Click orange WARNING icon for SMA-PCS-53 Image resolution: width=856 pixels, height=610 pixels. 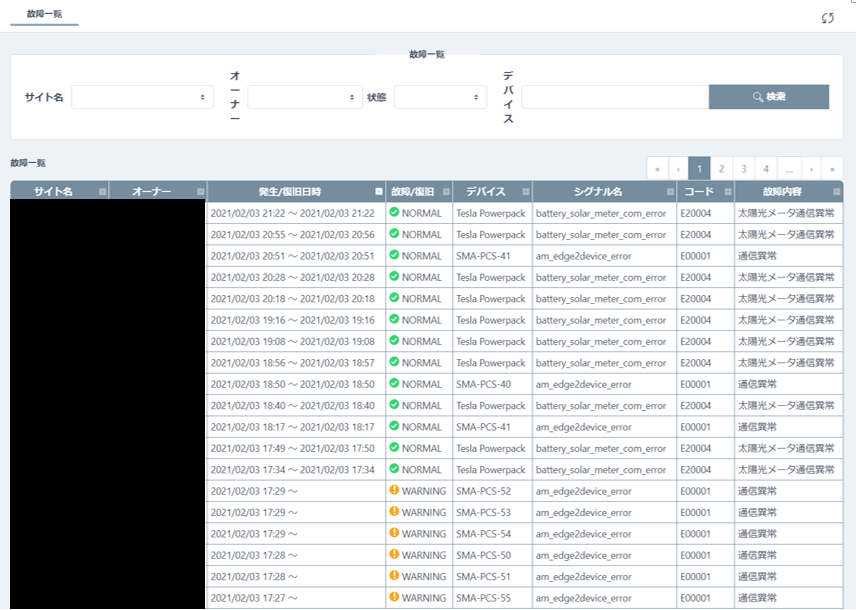coord(394,511)
